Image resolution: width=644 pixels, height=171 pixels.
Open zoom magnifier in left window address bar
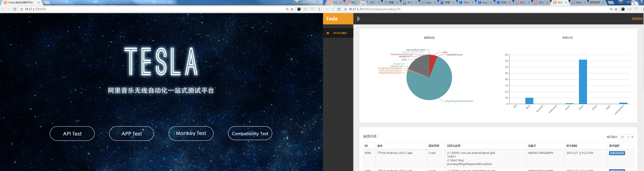pos(287,9)
